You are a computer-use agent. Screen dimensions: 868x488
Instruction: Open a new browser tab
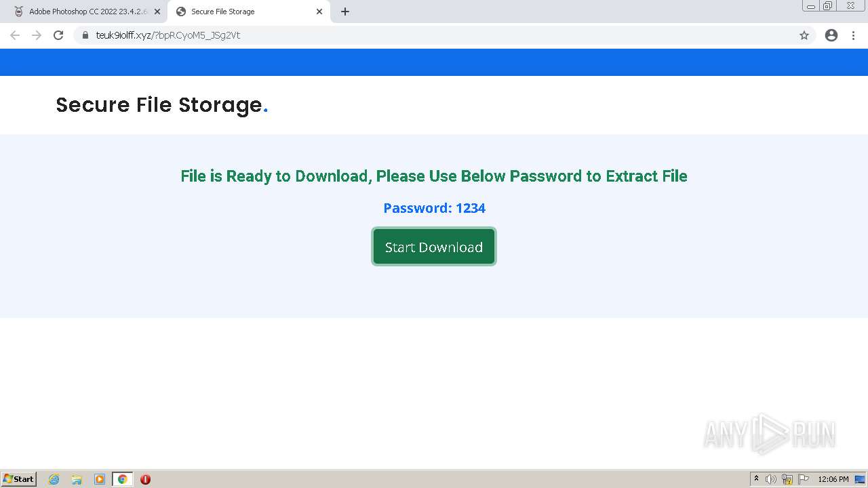click(345, 12)
